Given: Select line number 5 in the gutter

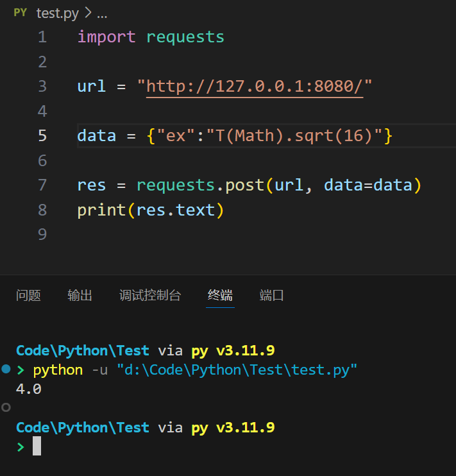Looking at the screenshot, I should [42, 135].
